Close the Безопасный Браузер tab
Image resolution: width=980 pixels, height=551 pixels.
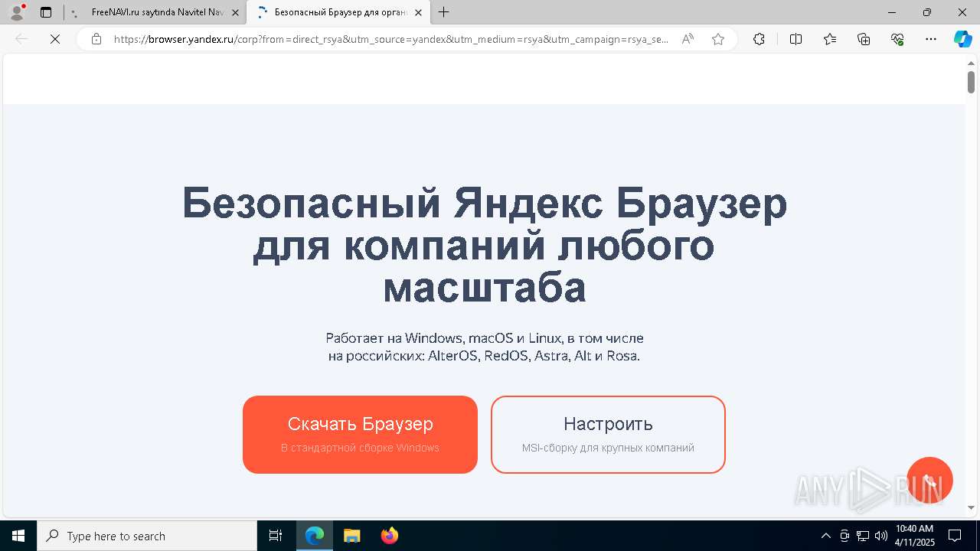[x=418, y=12]
